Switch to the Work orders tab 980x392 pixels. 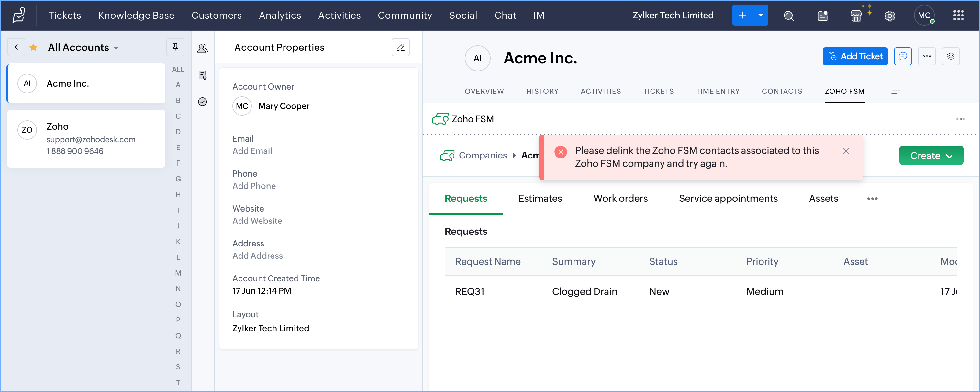pyautogui.click(x=620, y=199)
